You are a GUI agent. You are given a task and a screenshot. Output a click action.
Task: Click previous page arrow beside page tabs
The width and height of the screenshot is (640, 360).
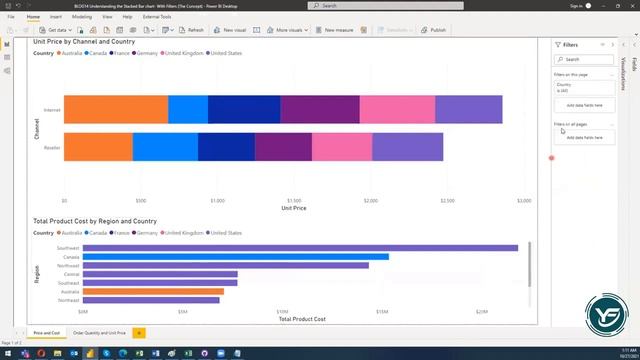click(x=17, y=333)
